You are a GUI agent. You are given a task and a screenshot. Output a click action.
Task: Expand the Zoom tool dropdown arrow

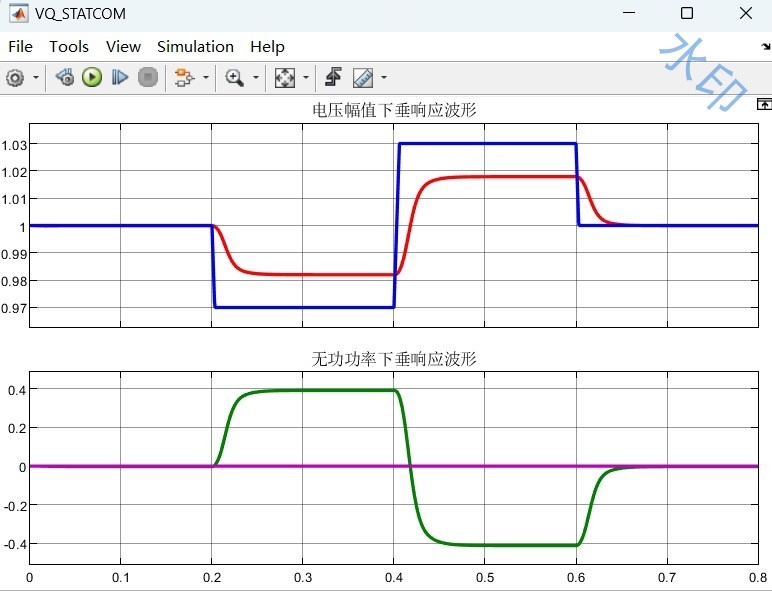coord(256,77)
